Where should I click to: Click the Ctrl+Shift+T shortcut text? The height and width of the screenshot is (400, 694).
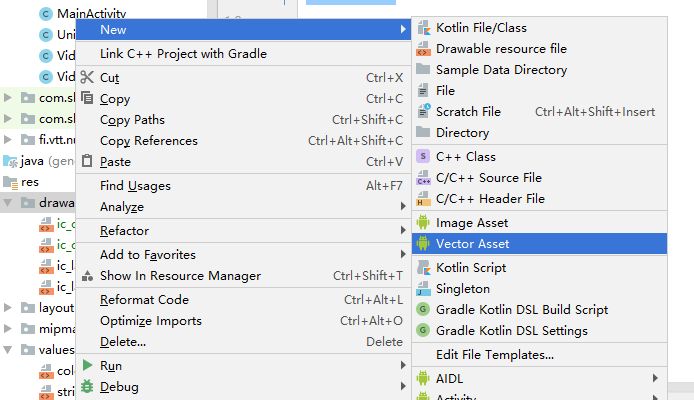coord(368,276)
